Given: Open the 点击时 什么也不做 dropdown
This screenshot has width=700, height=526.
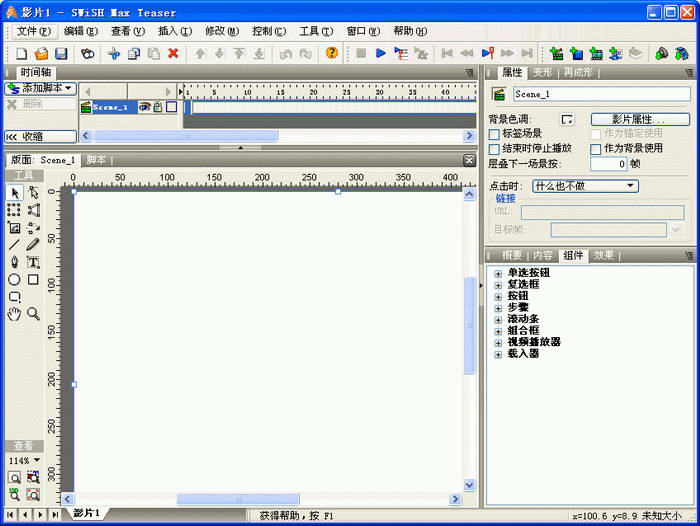Looking at the screenshot, I should [585, 186].
